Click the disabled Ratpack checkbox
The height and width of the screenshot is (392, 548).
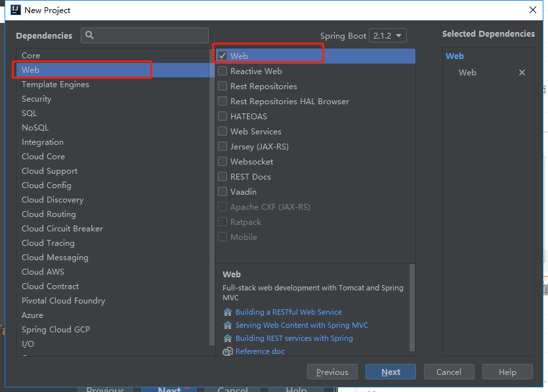pos(222,222)
